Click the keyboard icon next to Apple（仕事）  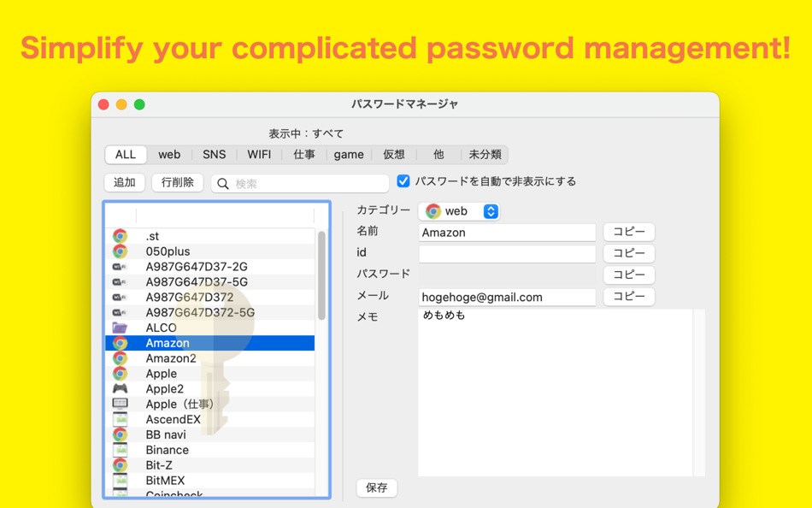click(121, 405)
